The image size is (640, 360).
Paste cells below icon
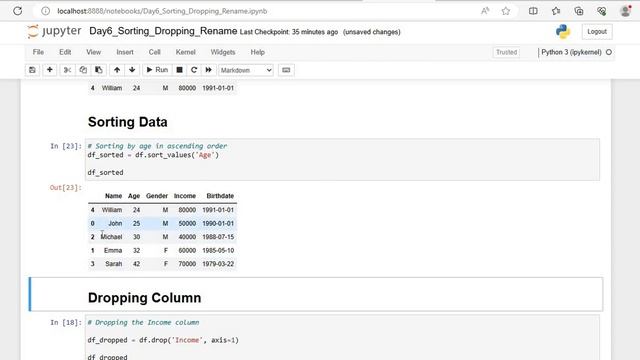(x=98, y=70)
